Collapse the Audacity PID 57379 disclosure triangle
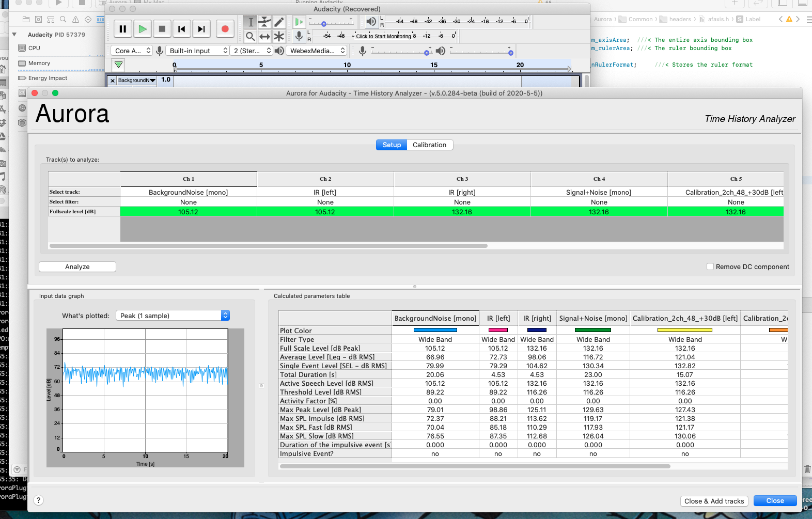 coord(14,35)
